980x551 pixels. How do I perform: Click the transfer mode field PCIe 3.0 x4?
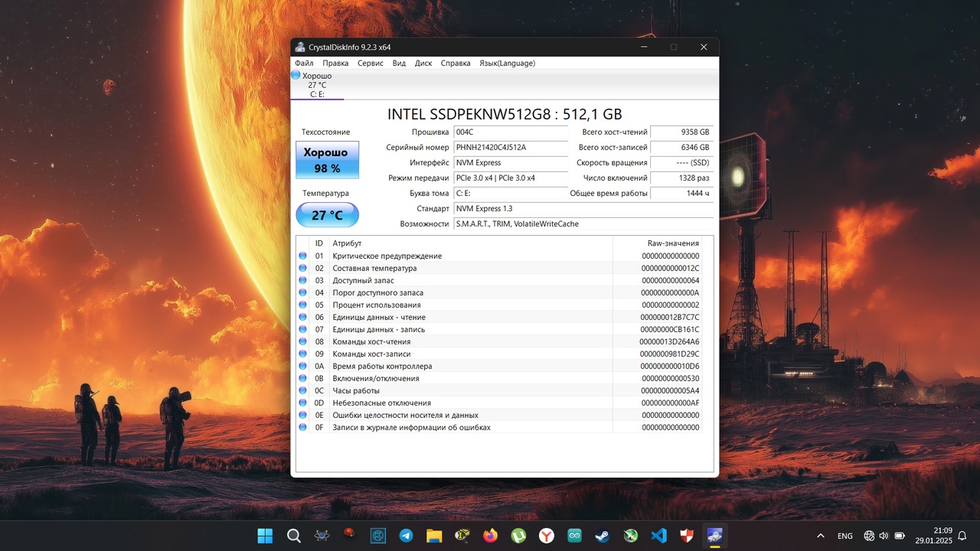point(511,178)
